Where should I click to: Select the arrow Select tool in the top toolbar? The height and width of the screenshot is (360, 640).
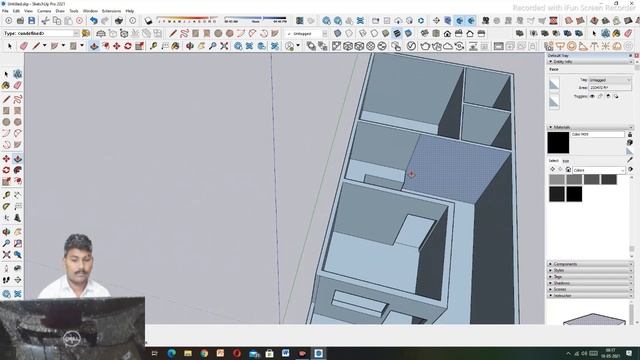10,46
